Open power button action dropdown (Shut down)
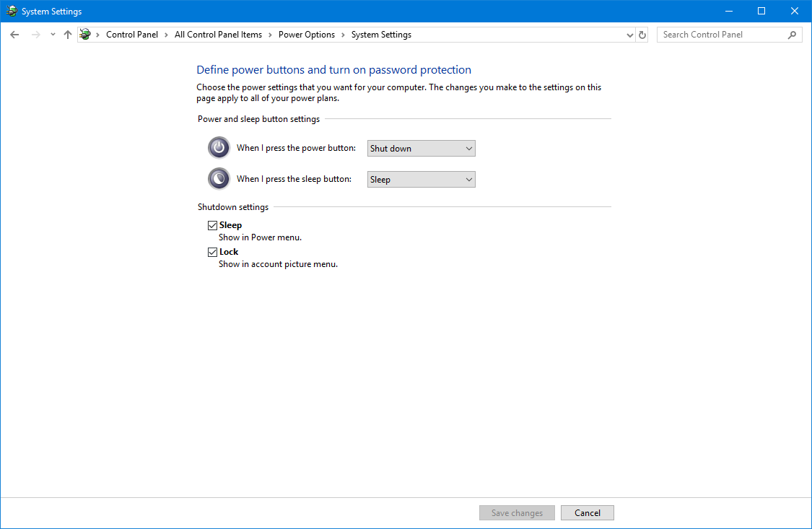Image resolution: width=812 pixels, height=529 pixels. coord(421,149)
